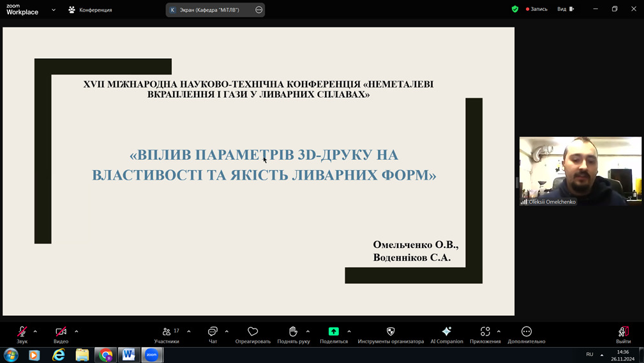
Task: Raise hand with Поднять руку
Action: [x=293, y=332]
